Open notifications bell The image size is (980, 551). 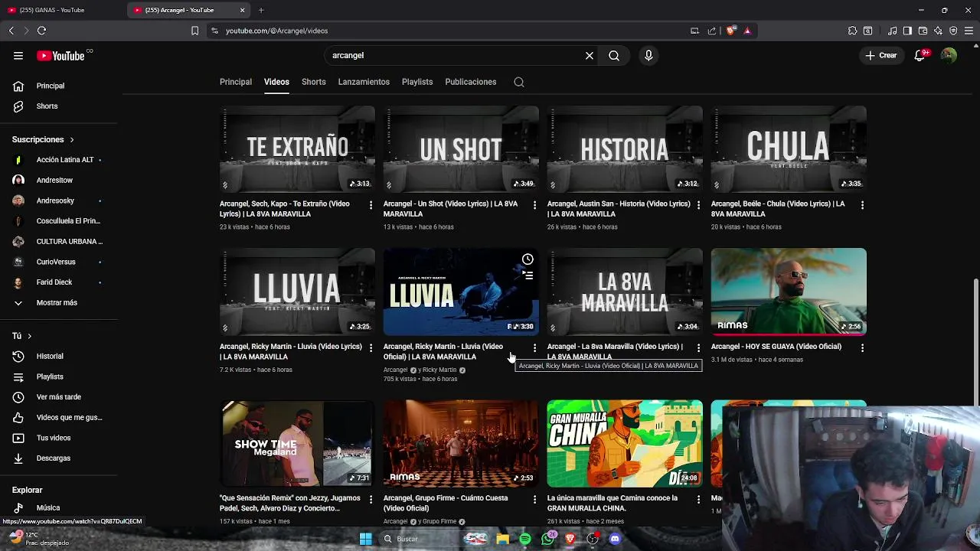pos(920,55)
